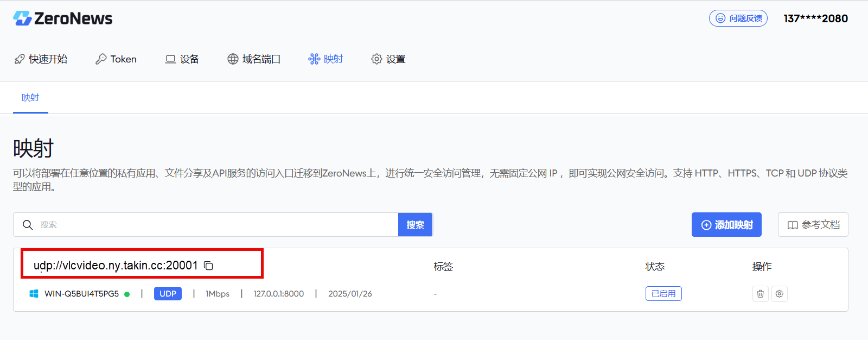This screenshot has height=340, width=868.
Task: Click the 操作 column header
Action: [762, 267]
